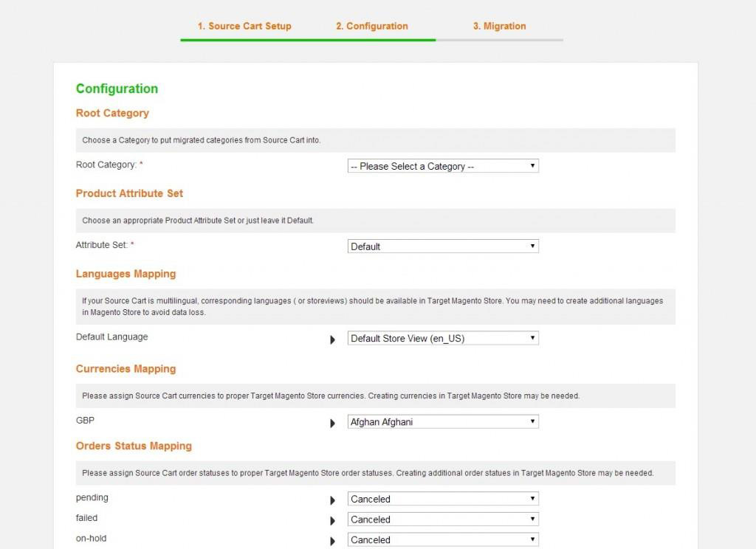Open the pending status mapping dropdown
The image size is (756, 549).
(442, 499)
